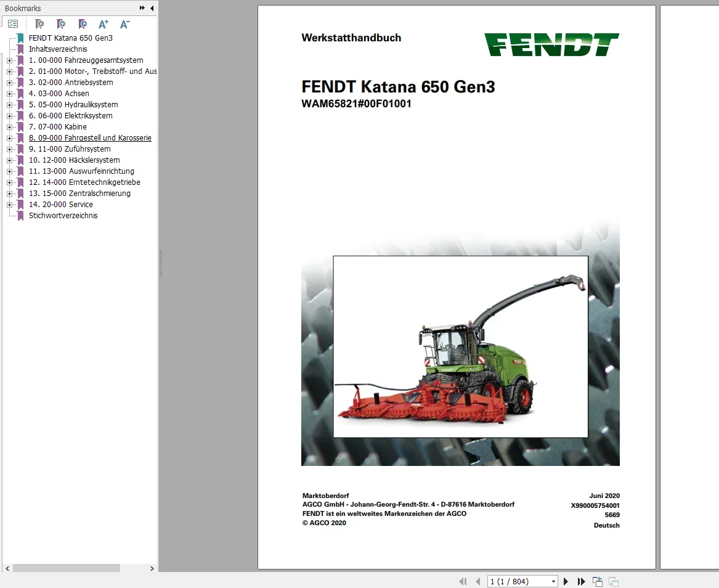Viewport: 719px width, 588px height.
Task: Select bookmark 3. 02-000 Antriebsystem
Action: 71,83
